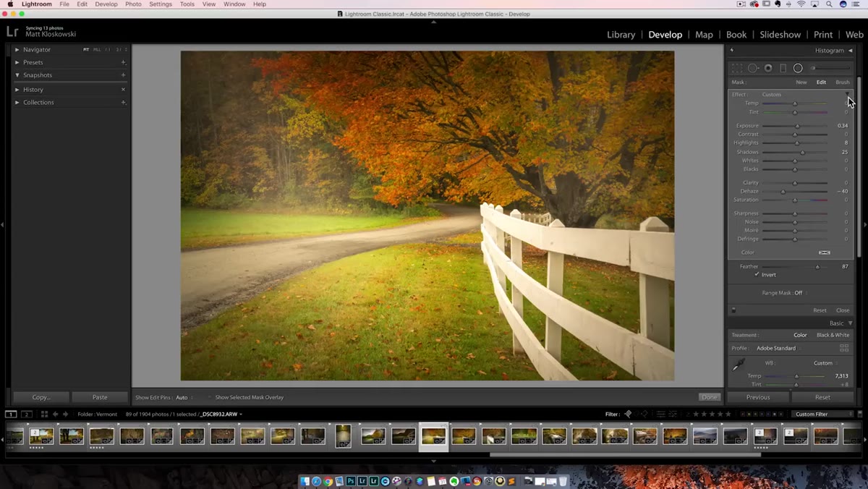
Task: Click the main window display button 1
Action: pyautogui.click(x=11, y=414)
